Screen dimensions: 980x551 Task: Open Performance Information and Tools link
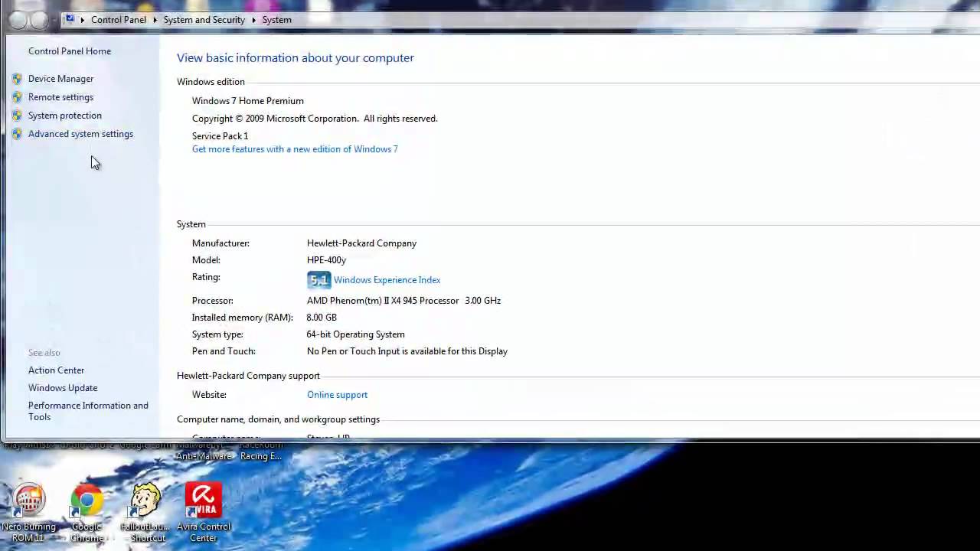88,411
